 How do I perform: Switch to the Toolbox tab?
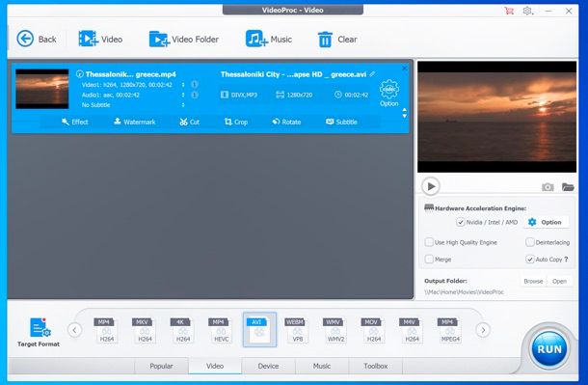point(375,366)
